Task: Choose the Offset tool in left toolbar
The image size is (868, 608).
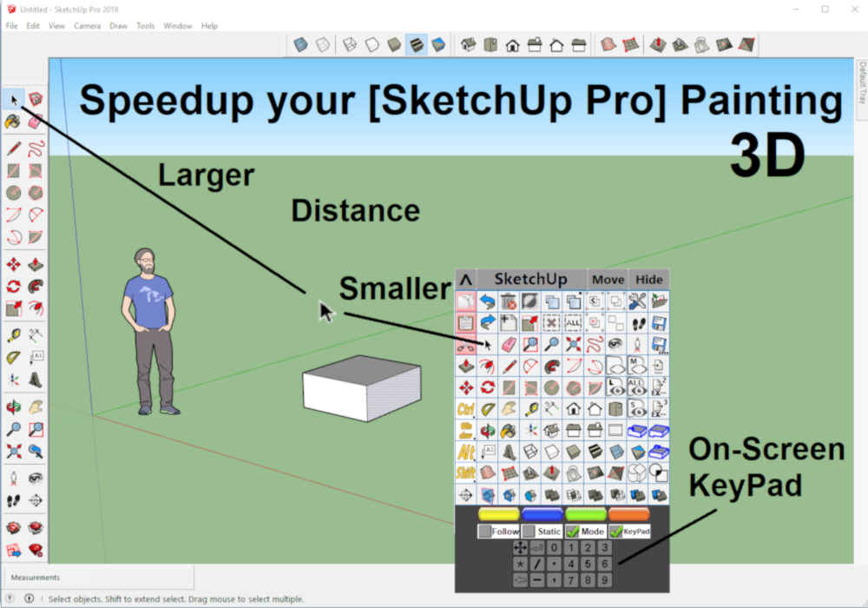Action: coord(36,308)
